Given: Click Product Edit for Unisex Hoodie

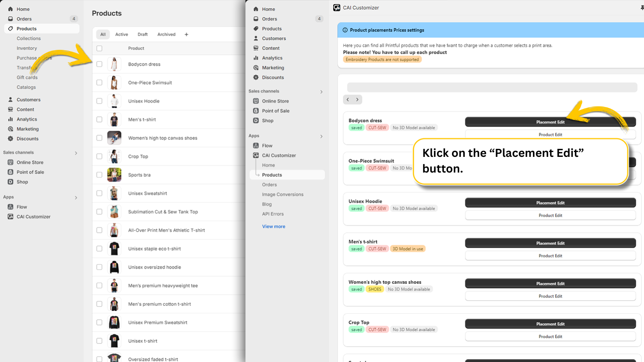Looking at the screenshot, I should tap(550, 216).
